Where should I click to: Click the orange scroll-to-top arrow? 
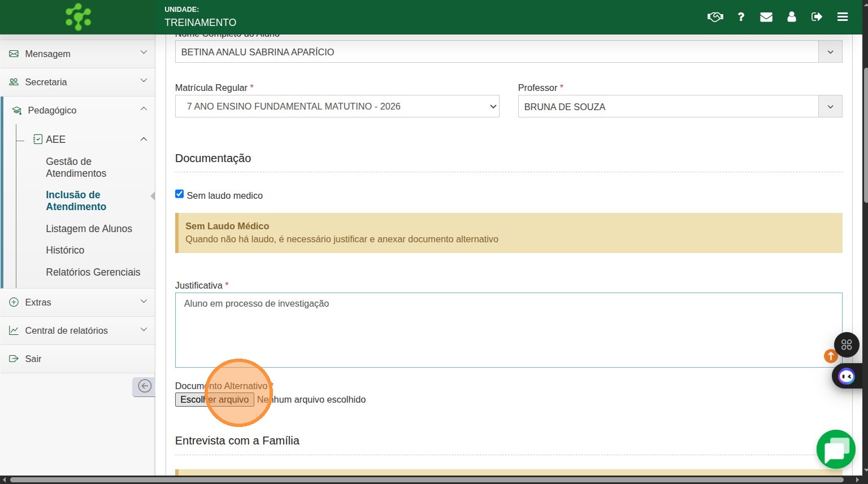click(830, 356)
